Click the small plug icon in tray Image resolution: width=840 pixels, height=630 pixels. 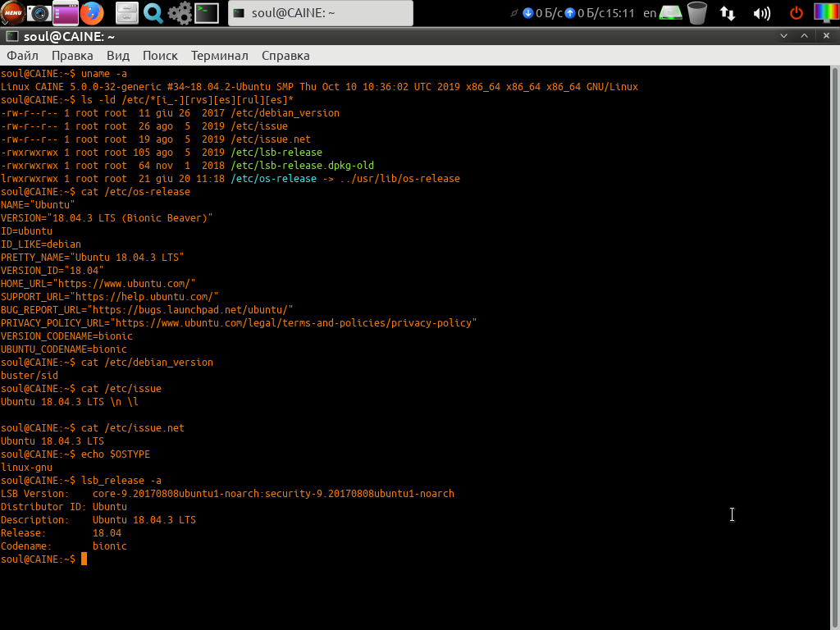coord(514,13)
